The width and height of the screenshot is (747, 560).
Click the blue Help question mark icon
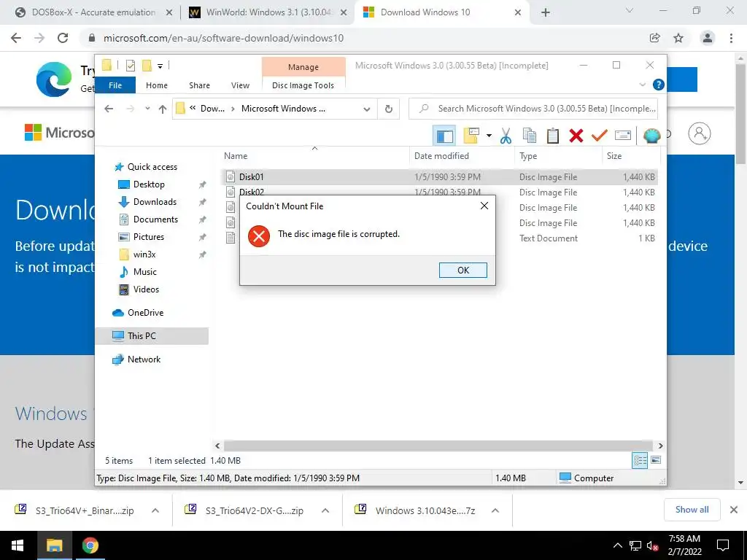click(659, 85)
